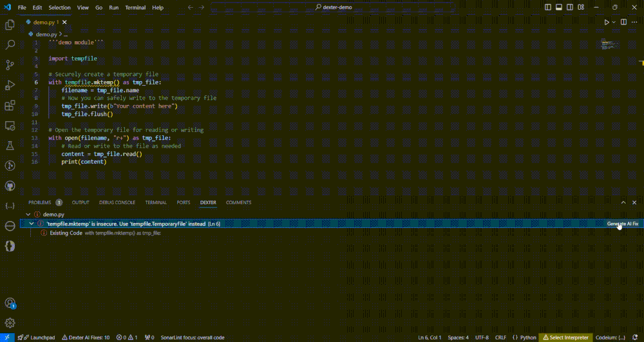Click the Generate AI Fix button
The height and width of the screenshot is (342, 644).
(622, 223)
